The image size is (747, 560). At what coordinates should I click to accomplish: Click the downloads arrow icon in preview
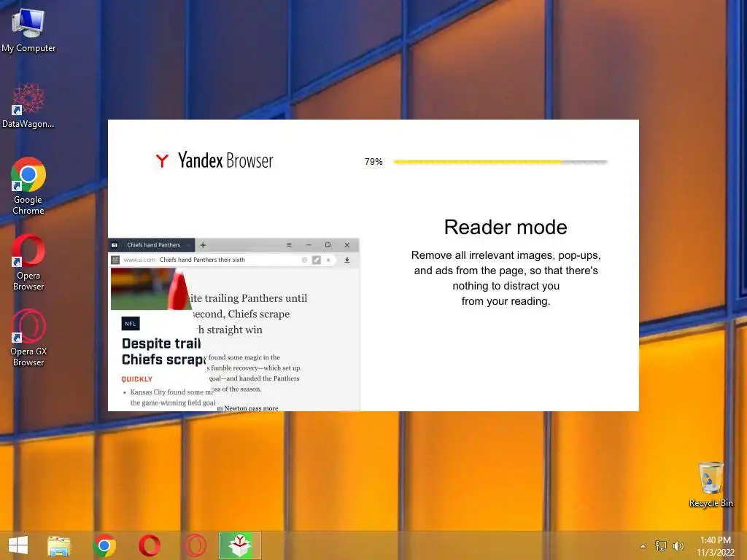tap(347, 260)
